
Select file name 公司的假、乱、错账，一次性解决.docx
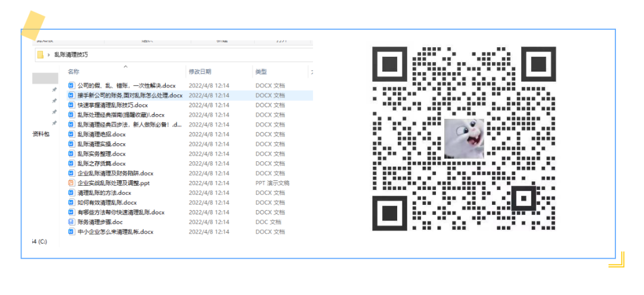click(126, 85)
